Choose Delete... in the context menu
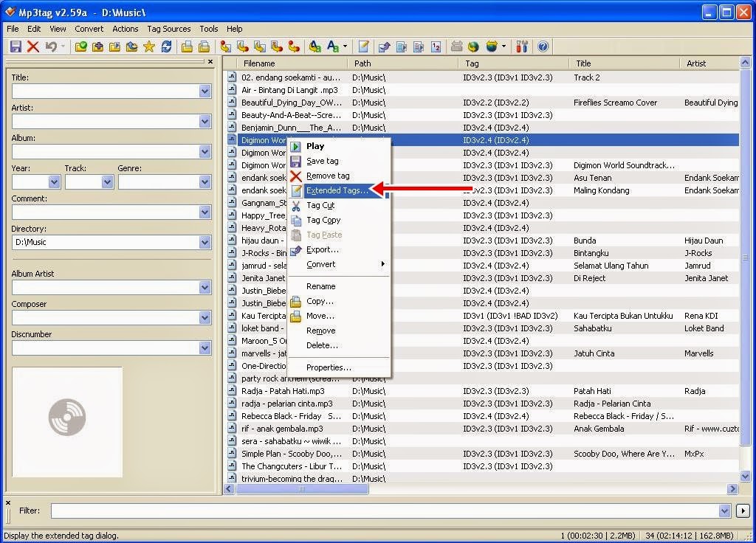Viewport: 756px width, 543px height. [x=338, y=345]
